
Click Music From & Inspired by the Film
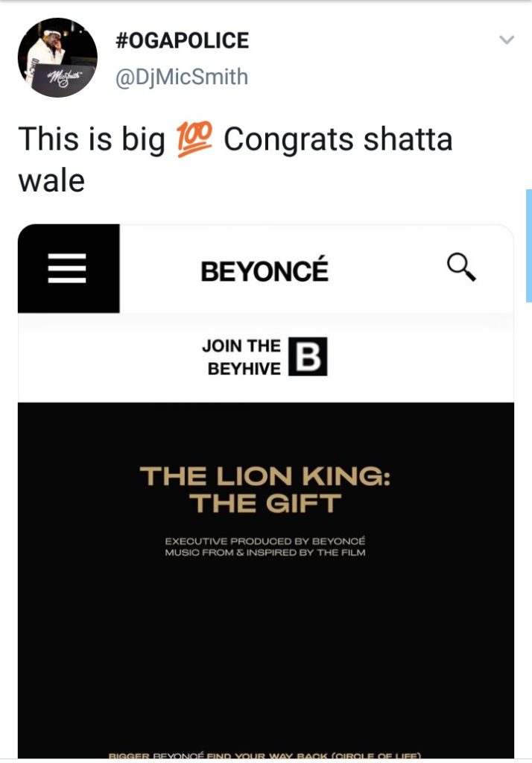[265, 553]
